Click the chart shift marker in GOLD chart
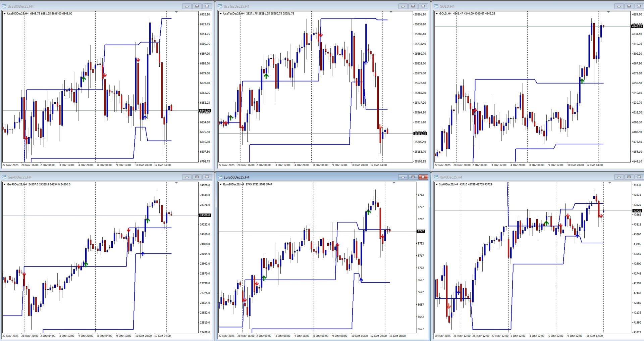 (x=608, y=12)
